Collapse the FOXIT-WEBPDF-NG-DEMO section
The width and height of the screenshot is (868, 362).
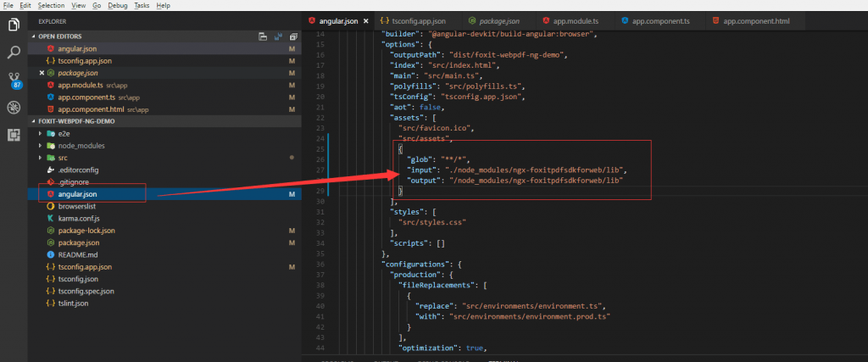[33, 121]
